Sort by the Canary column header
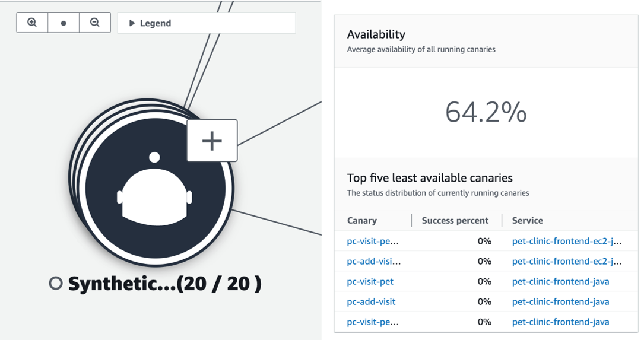Screen dimensions: 644x340 (362, 220)
